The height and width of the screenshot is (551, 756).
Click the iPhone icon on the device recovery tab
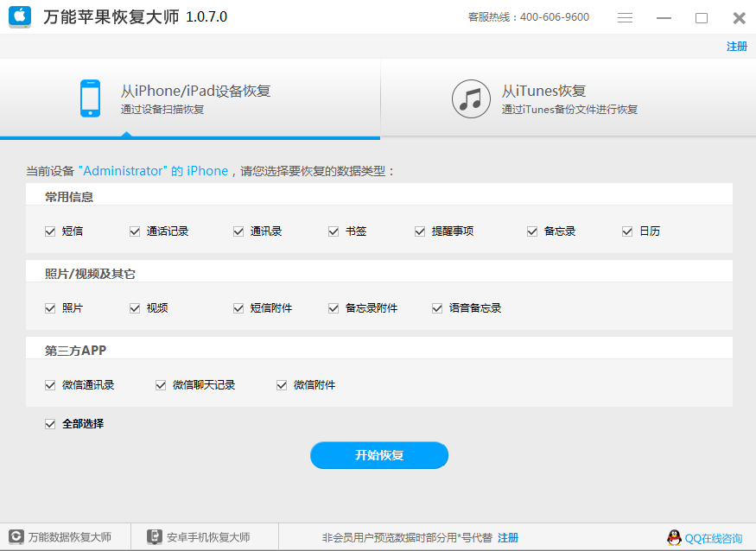90,97
